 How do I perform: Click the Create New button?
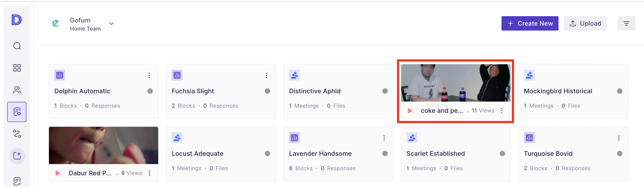[530, 24]
